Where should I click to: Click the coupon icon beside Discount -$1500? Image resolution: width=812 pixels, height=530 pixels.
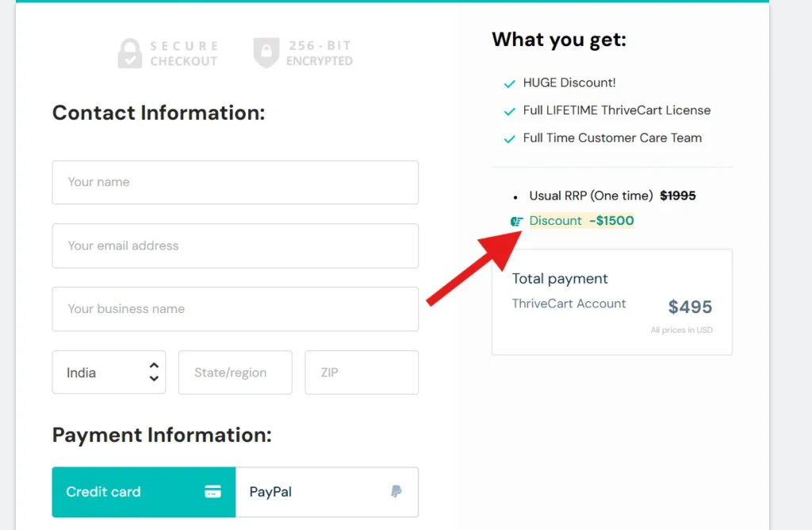[x=516, y=221]
